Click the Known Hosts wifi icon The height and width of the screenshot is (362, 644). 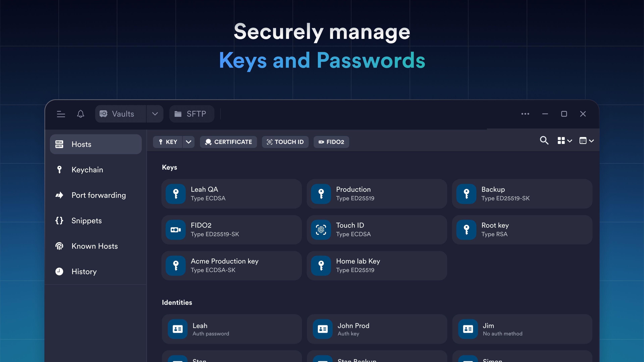(x=60, y=246)
